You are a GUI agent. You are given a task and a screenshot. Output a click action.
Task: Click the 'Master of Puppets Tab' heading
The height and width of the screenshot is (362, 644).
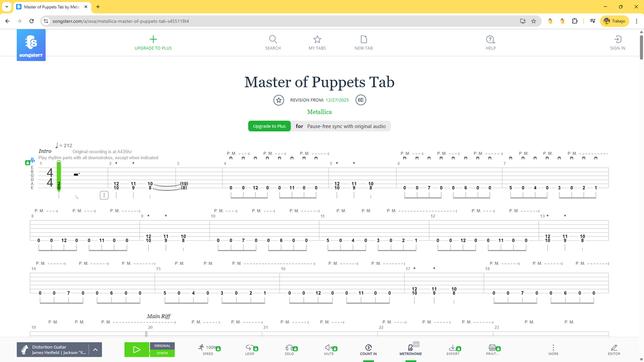click(x=319, y=82)
